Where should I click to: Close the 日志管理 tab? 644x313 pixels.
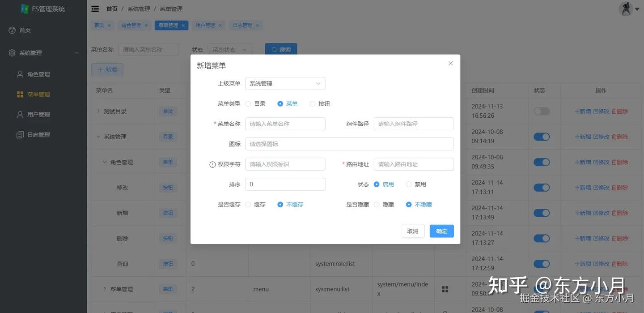tap(257, 25)
